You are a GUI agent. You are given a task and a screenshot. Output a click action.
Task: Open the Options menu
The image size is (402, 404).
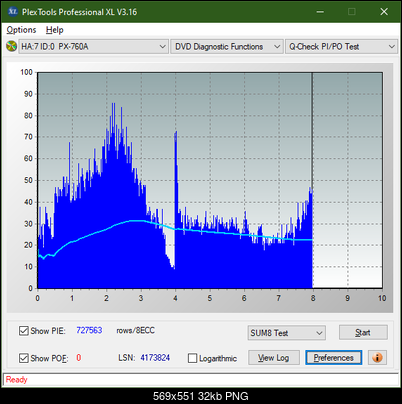click(21, 30)
